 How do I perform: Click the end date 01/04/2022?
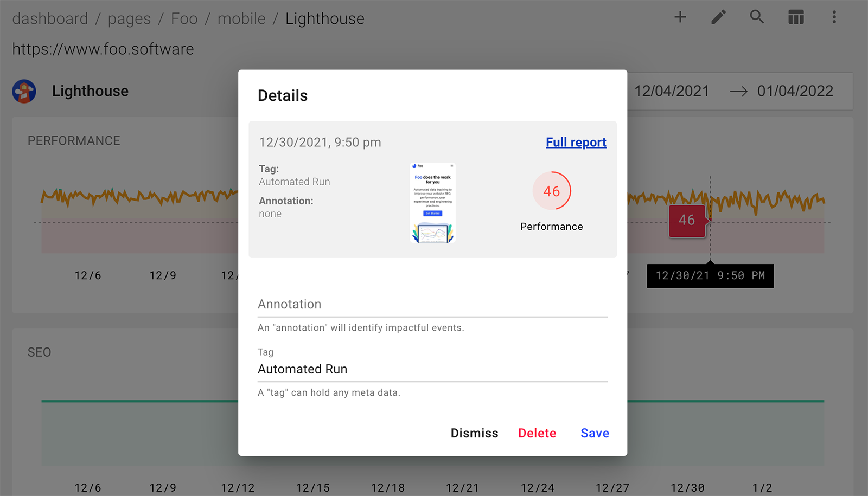tap(795, 91)
